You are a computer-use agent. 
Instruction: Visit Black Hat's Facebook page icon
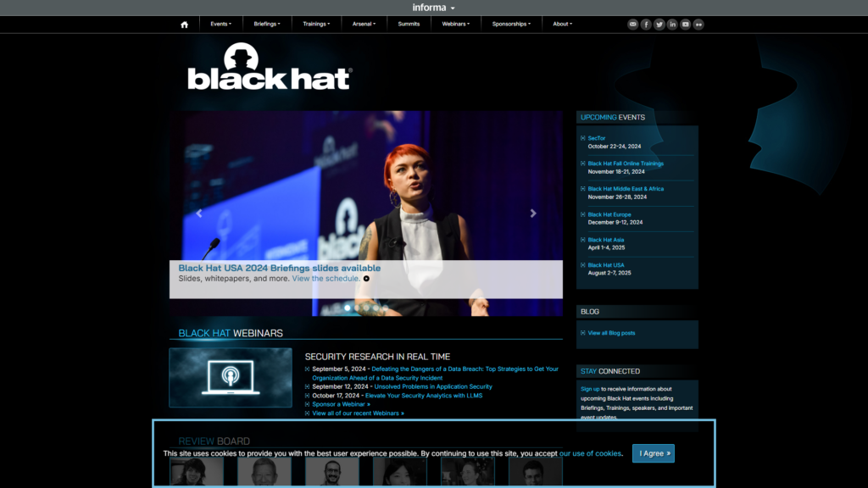[x=646, y=25]
